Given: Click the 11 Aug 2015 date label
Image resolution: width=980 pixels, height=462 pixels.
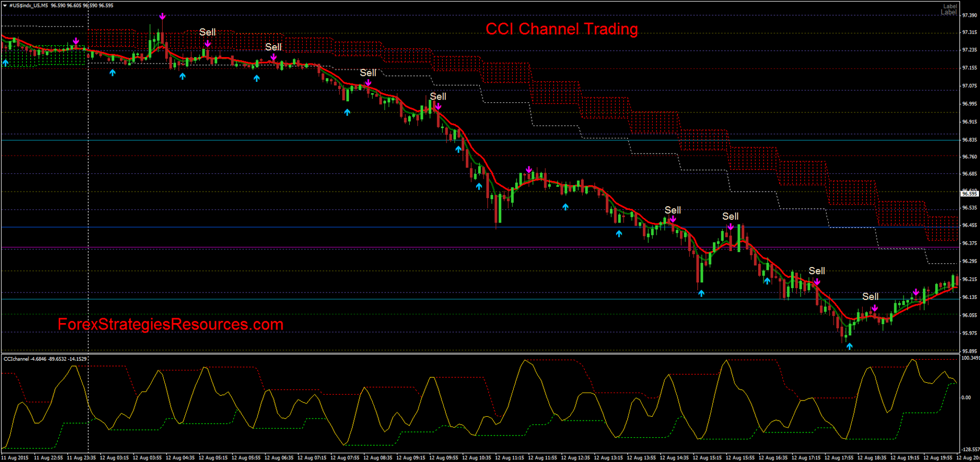Looking at the screenshot, I should click(16, 458).
